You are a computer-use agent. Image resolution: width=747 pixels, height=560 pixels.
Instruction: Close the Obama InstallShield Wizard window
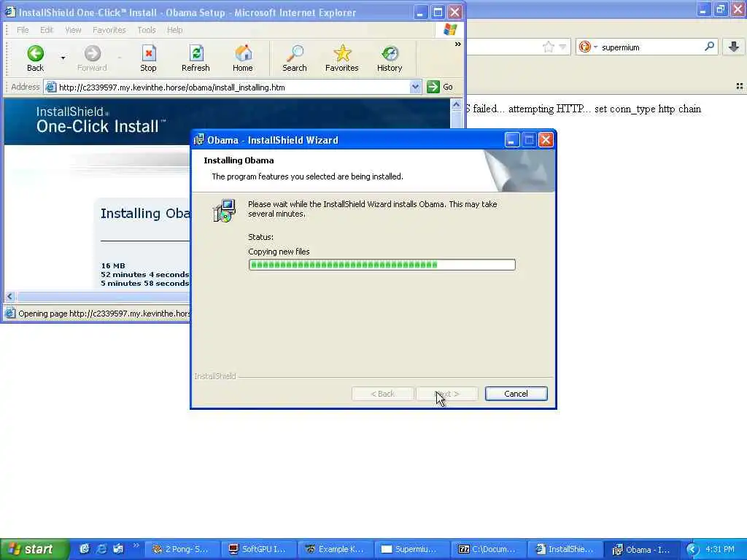pyautogui.click(x=546, y=140)
